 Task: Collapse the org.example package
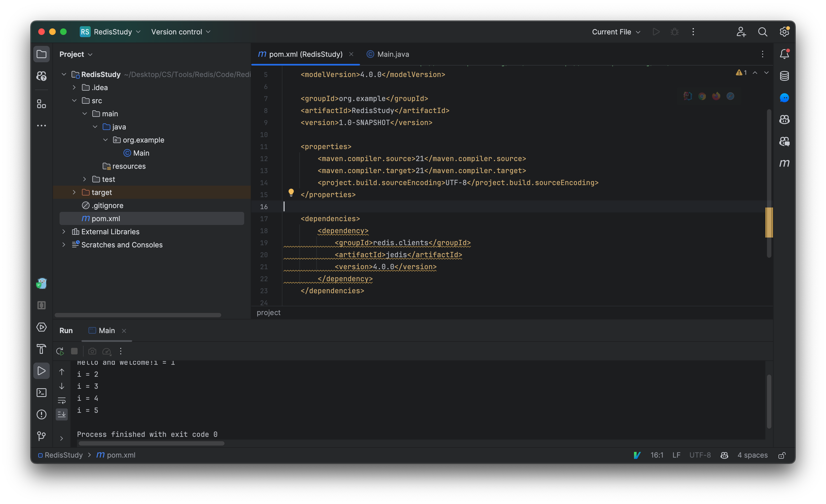click(x=105, y=140)
